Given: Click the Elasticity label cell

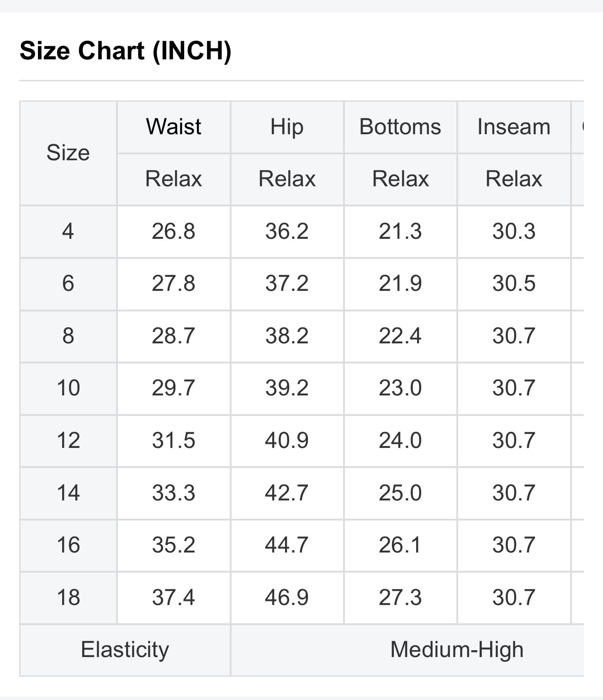Looking at the screenshot, I should 125,649.
